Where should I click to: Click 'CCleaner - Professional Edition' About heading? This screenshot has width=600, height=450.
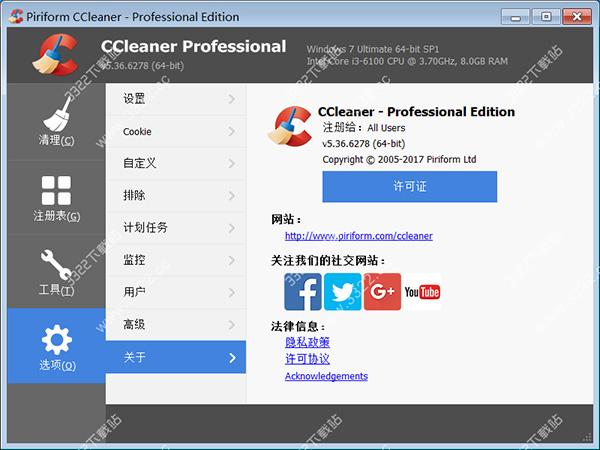click(x=416, y=112)
